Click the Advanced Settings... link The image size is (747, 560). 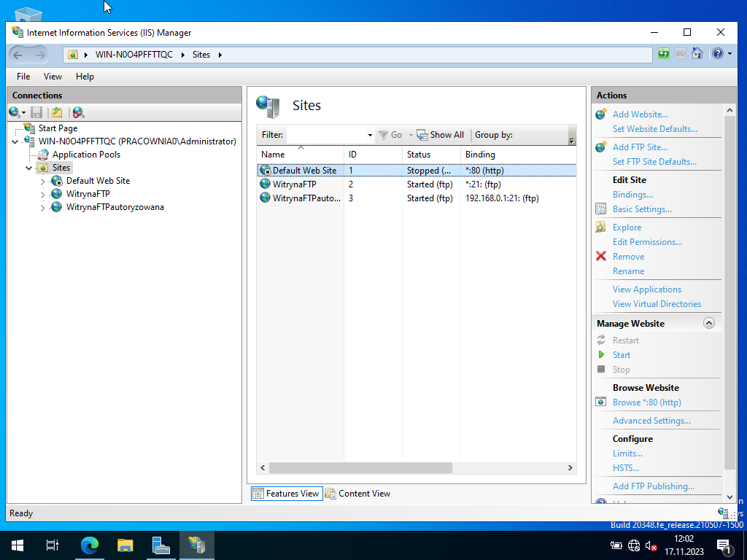[x=651, y=421]
